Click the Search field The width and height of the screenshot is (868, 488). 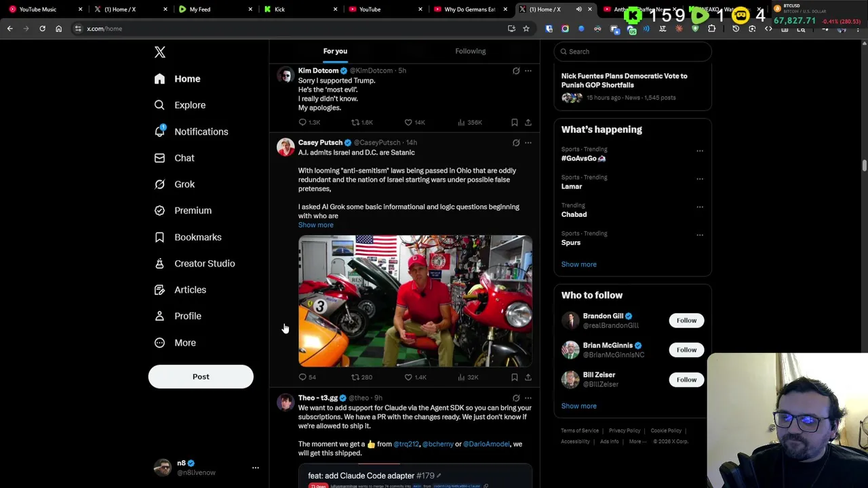point(633,52)
